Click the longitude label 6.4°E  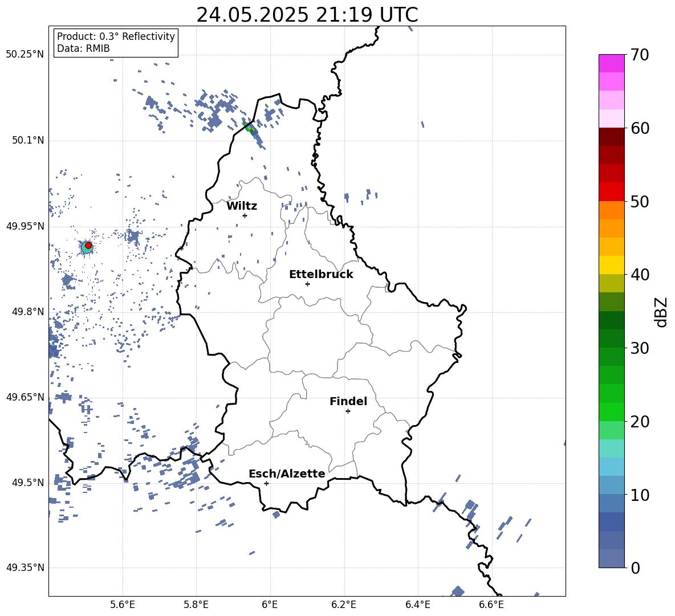point(417,605)
